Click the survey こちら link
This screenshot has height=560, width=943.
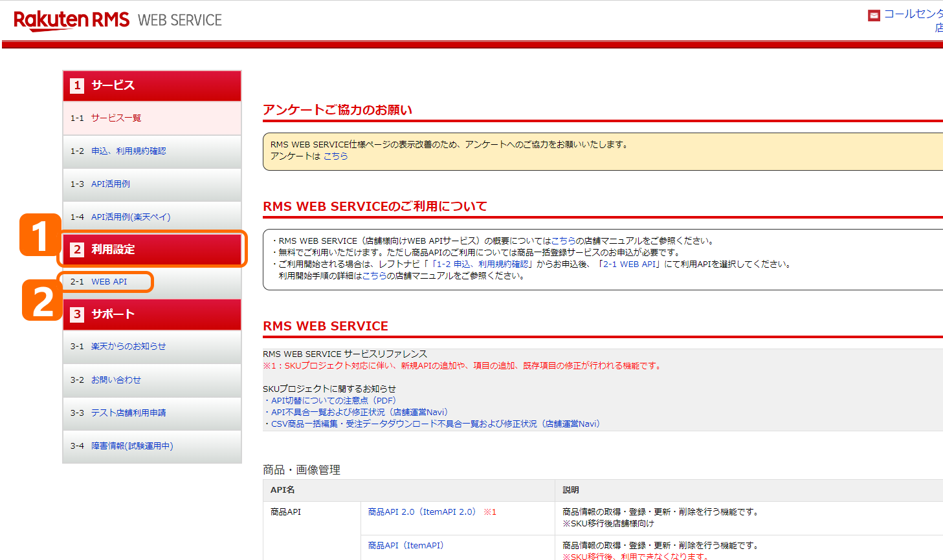(335, 156)
